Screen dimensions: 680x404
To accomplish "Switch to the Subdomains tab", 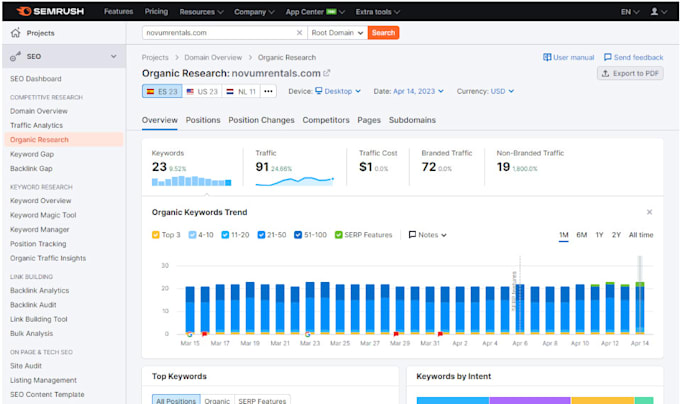I will [412, 120].
